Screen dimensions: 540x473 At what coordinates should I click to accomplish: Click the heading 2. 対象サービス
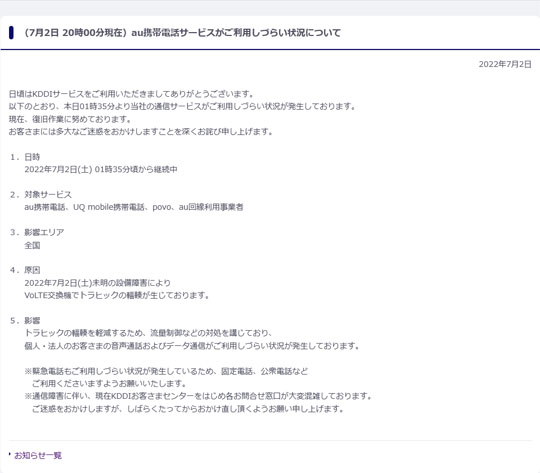click(x=41, y=195)
